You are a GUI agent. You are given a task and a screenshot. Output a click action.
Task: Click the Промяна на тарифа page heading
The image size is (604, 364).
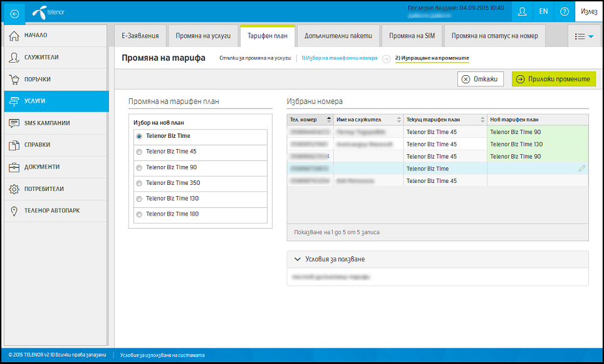tap(164, 58)
